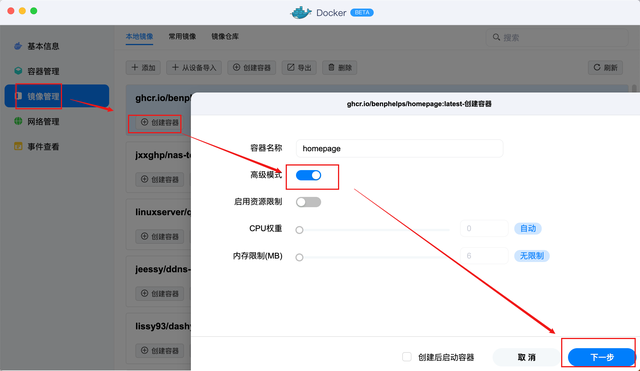Viewport: 640px width, 371px height.
Task: Click 创建容器 under jxxghp/nas-tools image
Action: [x=160, y=179]
